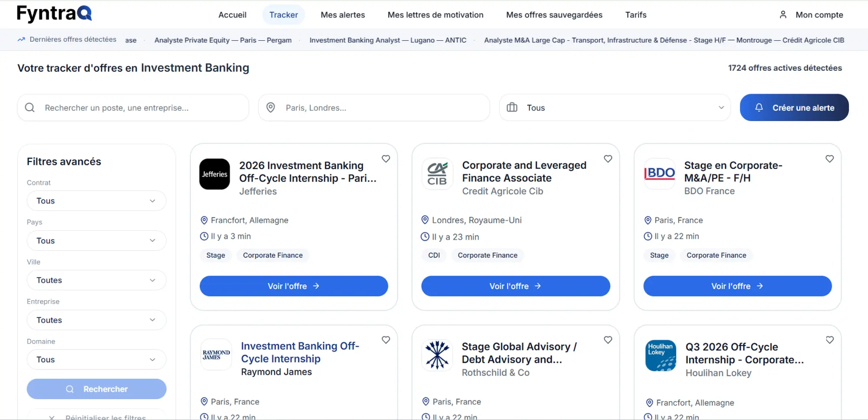868x420 pixels.
Task: Click the Houlihan Lokey logo
Action: pos(660,355)
